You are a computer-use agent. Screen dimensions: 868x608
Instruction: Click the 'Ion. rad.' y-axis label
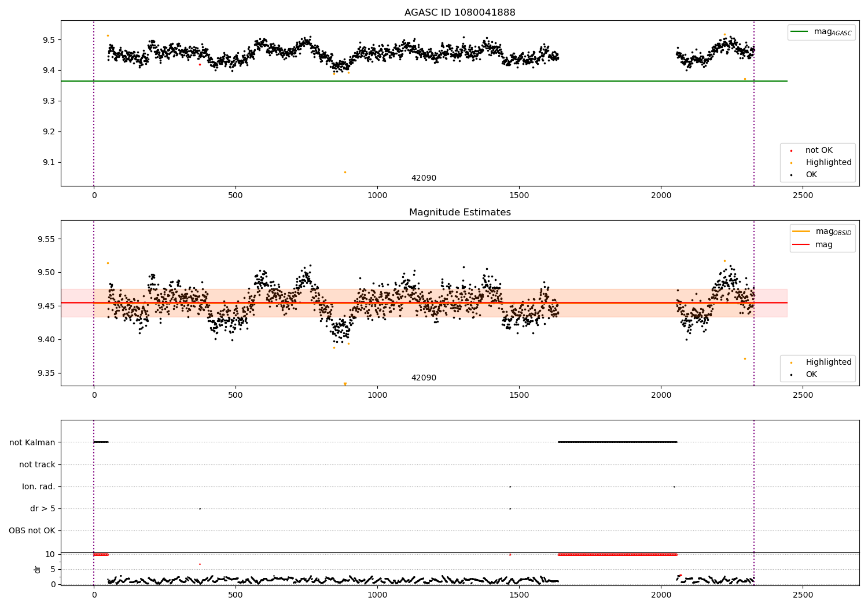coord(39,486)
